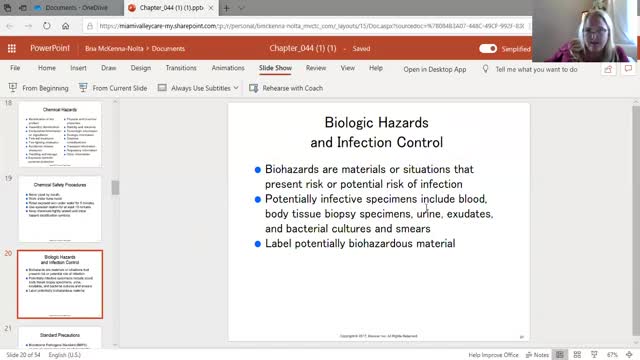Image resolution: width=640 pixels, height=360 pixels.
Task: Open the Draw ribbon tab
Action: coord(109,68)
